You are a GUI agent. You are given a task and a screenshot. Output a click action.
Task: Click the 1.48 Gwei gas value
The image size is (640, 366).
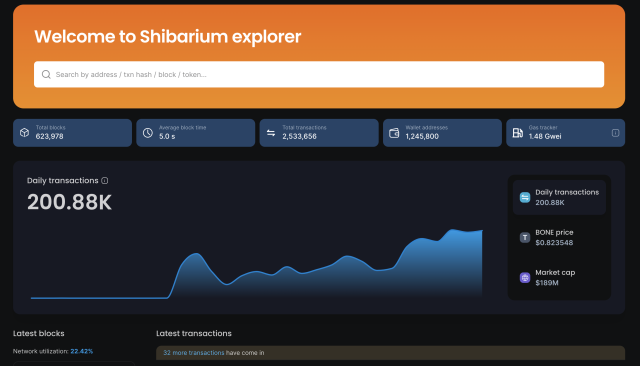pyautogui.click(x=545, y=136)
